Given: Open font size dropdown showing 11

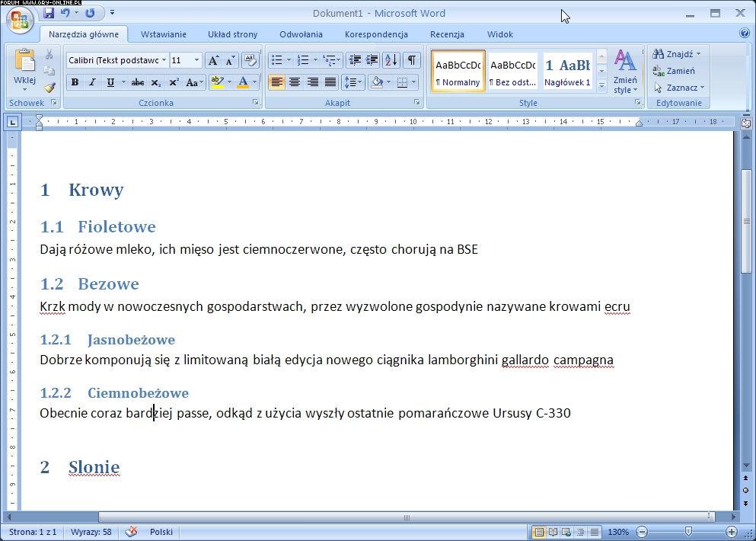Looking at the screenshot, I should pyautogui.click(x=196, y=60).
